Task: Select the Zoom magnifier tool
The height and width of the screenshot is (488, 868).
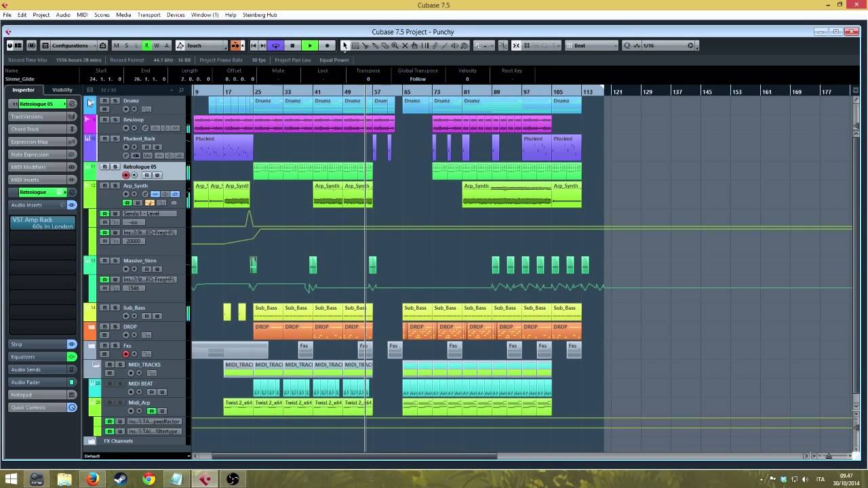Action: 395,45
